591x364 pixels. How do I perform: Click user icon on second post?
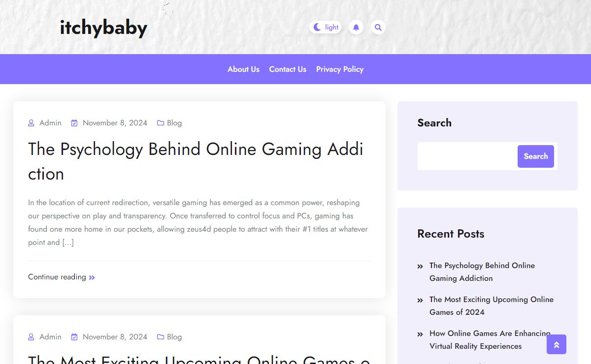(31, 337)
